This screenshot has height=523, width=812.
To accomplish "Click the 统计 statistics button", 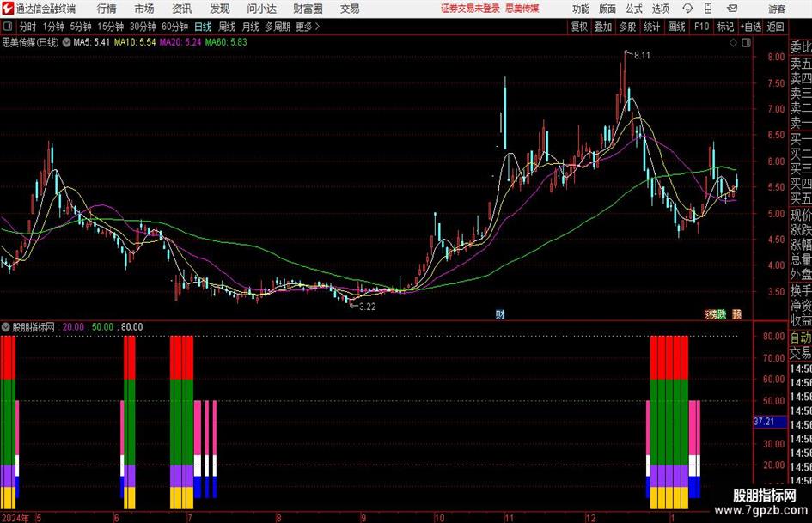I will (651, 27).
